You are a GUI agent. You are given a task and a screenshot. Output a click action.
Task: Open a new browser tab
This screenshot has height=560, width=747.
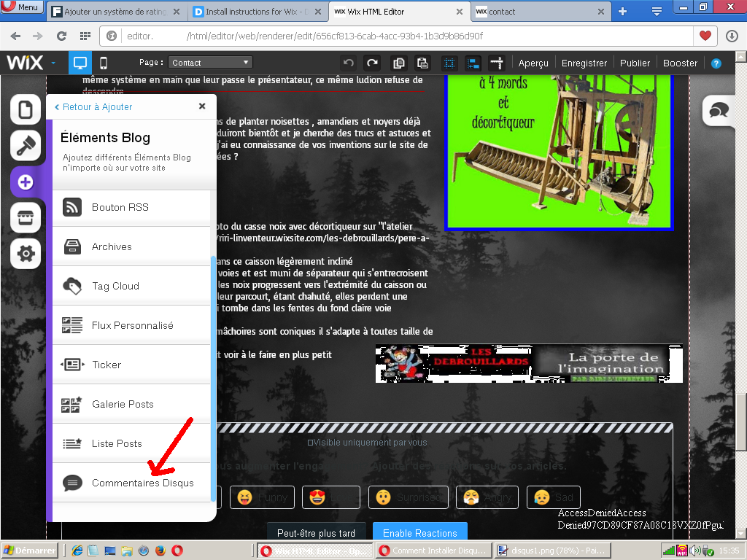pyautogui.click(x=623, y=12)
